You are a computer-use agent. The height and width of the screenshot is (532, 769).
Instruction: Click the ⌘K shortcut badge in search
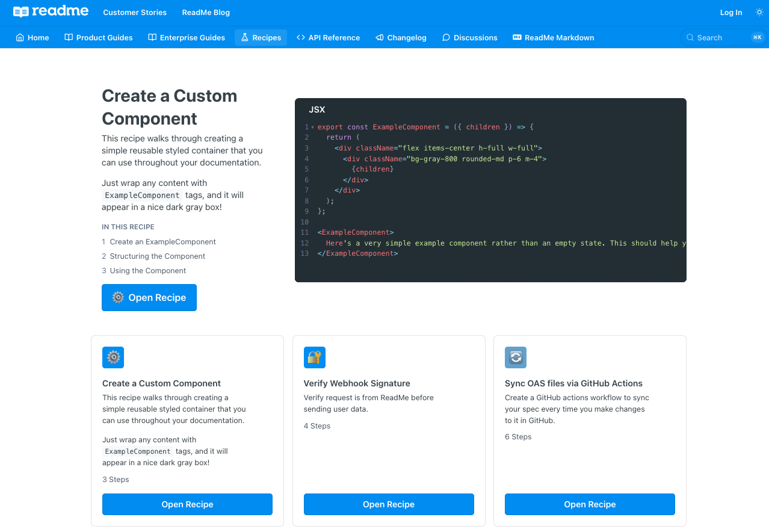coord(757,37)
